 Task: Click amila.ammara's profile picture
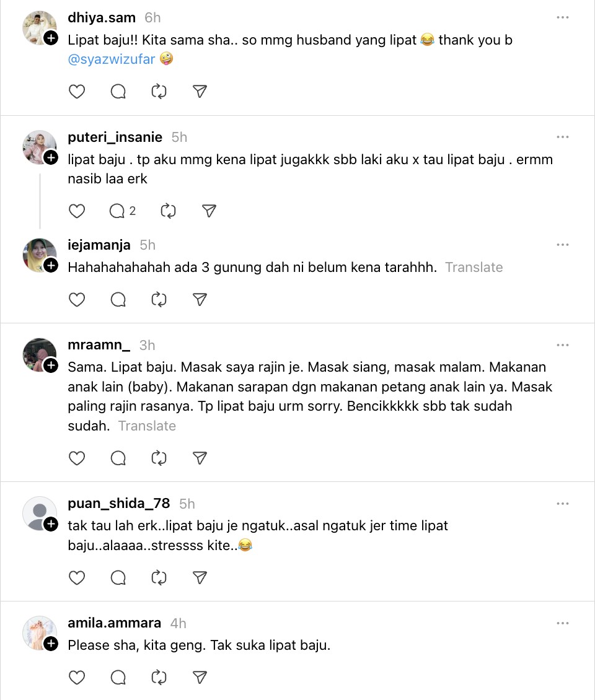(x=38, y=632)
